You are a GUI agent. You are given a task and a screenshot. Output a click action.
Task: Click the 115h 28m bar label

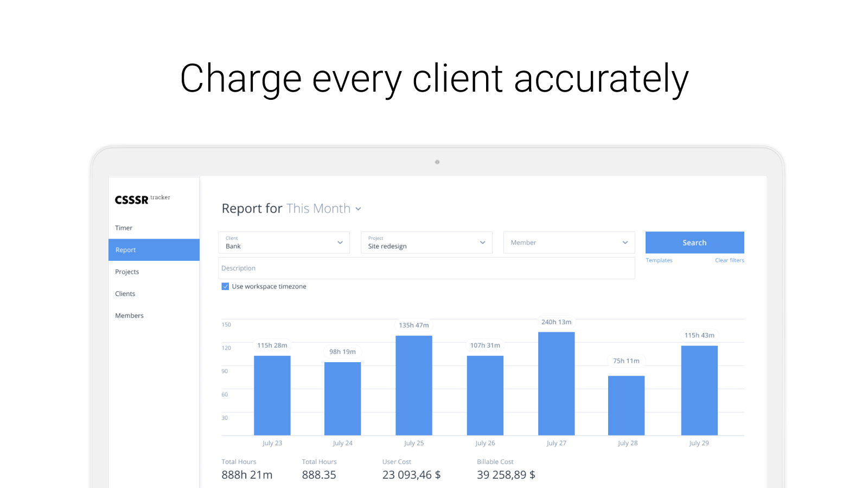click(272, 345)
